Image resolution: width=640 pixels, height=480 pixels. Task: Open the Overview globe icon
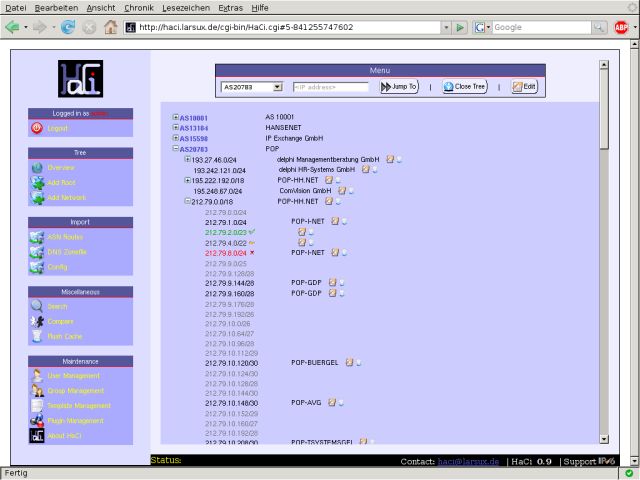(x=37, y=167)
